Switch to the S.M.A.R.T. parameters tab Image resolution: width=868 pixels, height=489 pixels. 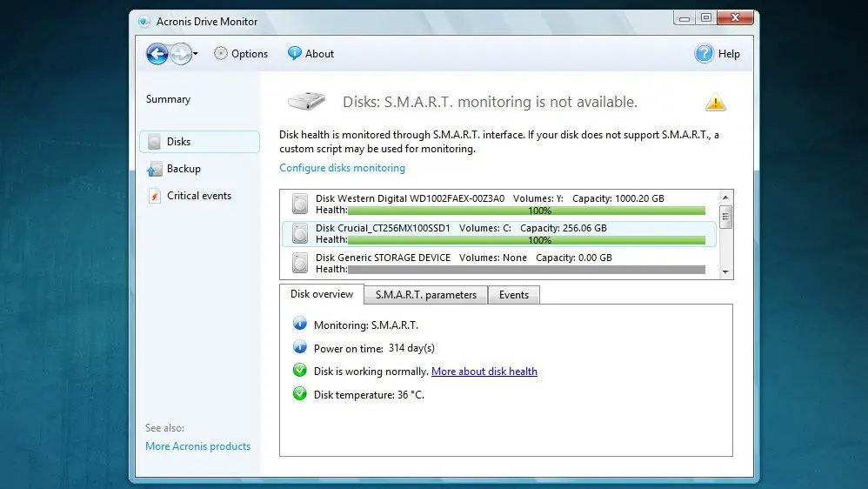tap(425, 295)
